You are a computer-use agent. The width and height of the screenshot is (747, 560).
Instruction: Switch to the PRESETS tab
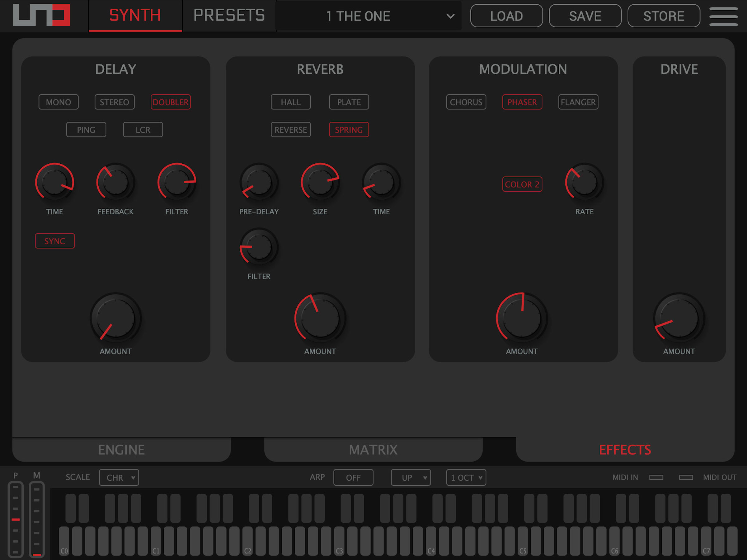coord(229,16)
